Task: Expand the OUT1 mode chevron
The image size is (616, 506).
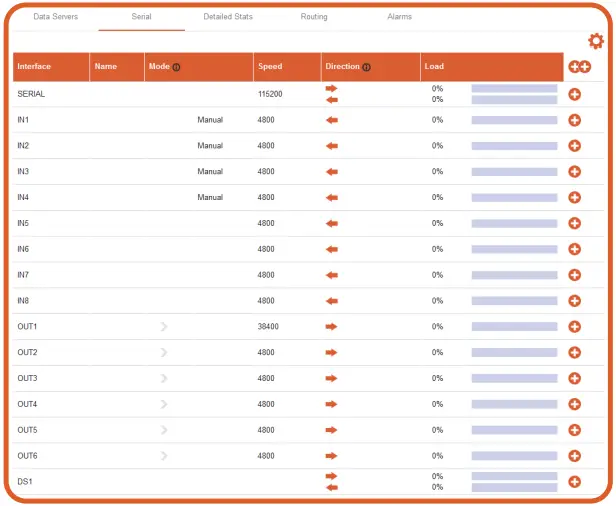Action: 164,327
